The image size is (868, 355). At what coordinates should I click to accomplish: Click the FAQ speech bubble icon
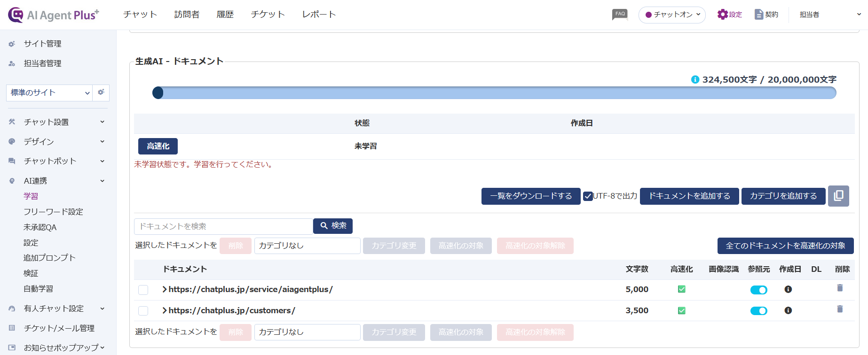tap(620, 15)
